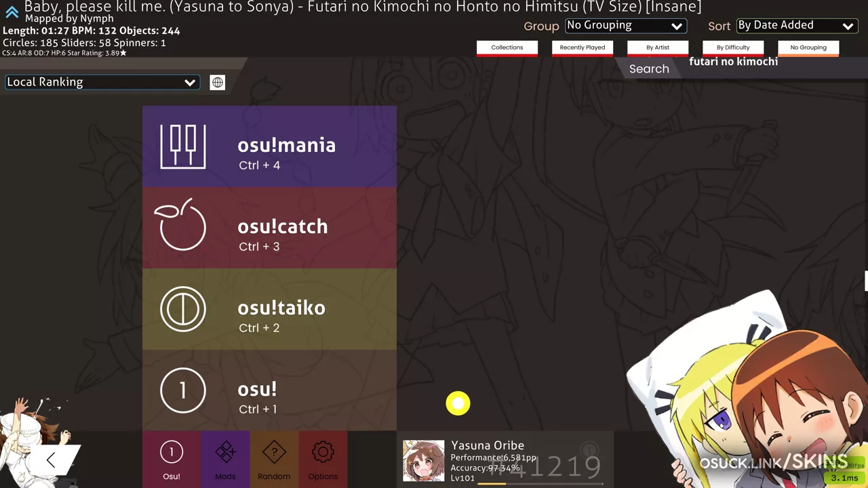This screenshot has width=868, height=488.
Task: Expand the Local Ranking dropdown
Action: click(102, 82)
